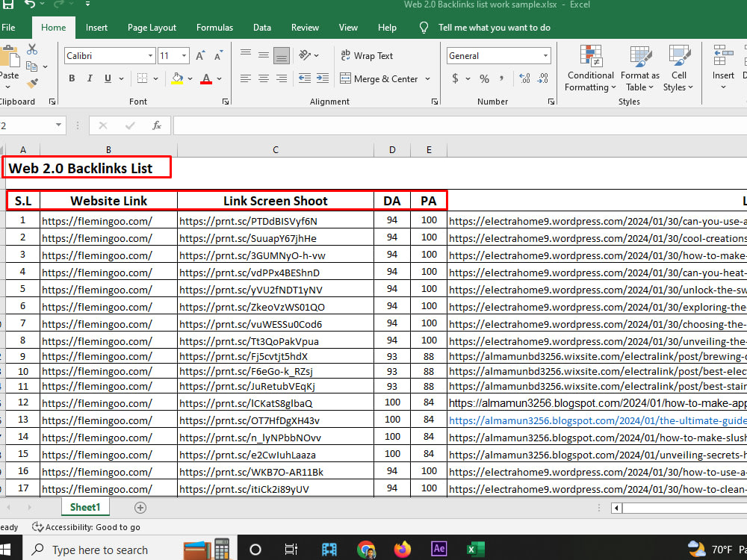Open the General number format dropdown

[x=545, y=56]
